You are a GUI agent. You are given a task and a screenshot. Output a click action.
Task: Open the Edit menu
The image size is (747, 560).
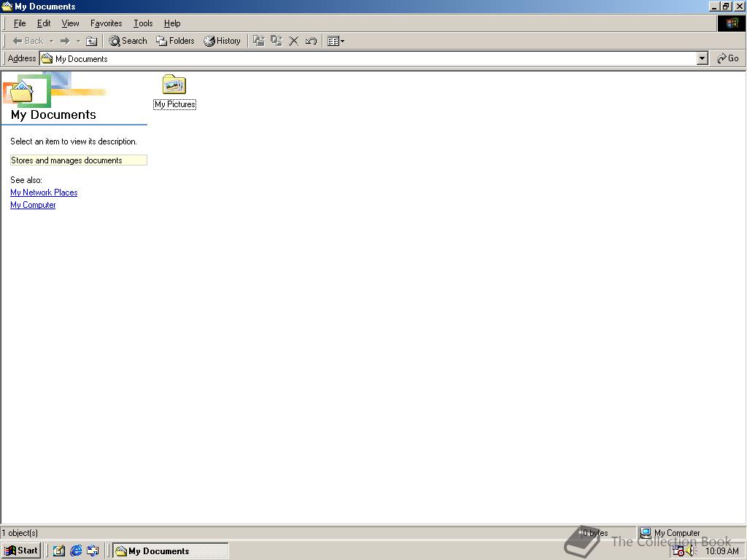coord(44,23)
